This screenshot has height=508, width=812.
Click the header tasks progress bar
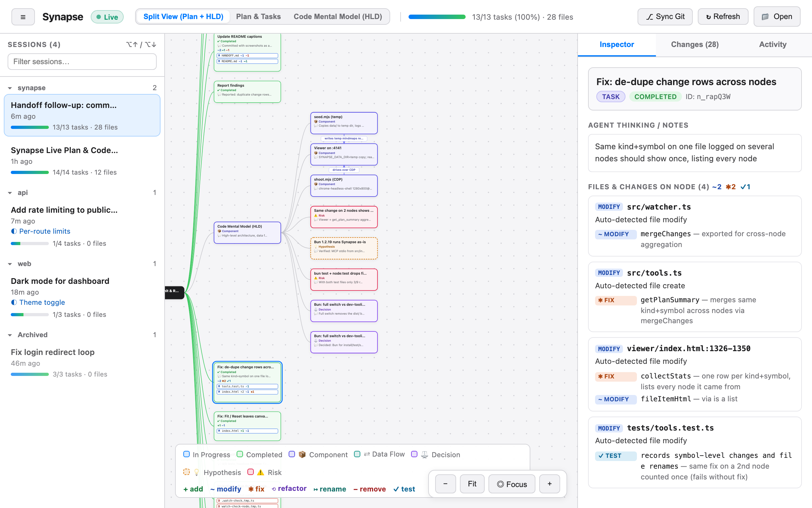[437, 17]
